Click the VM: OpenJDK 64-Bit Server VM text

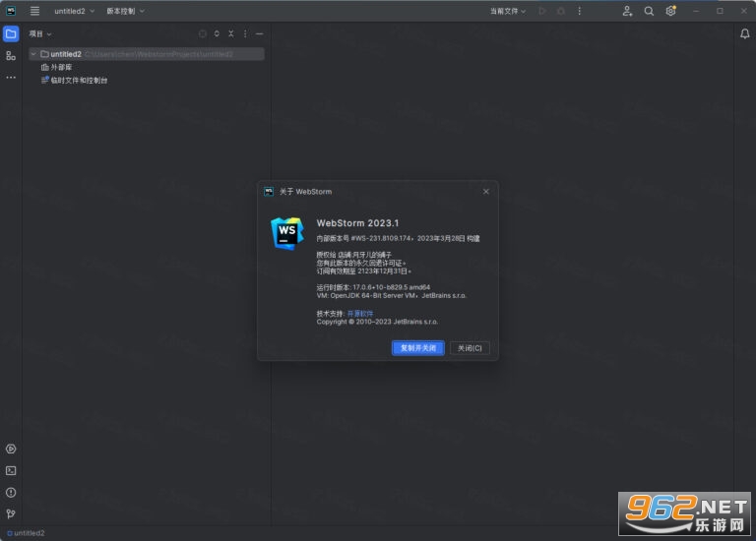click(x=391, y=295)
